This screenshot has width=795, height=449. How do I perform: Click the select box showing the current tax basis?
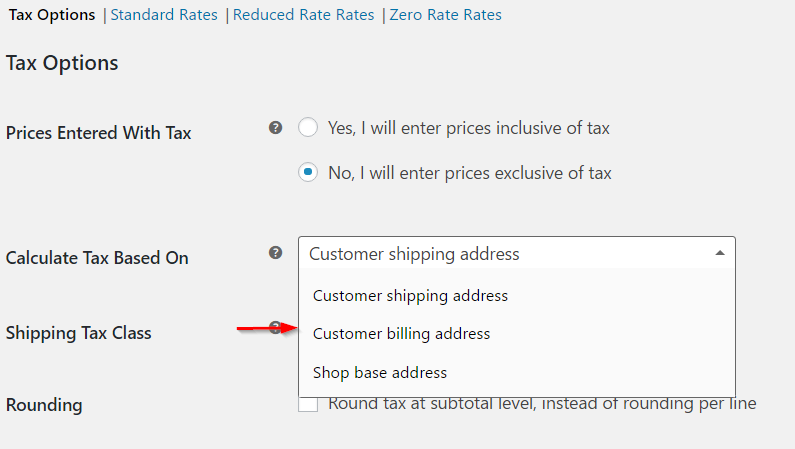pyautogui.click(x=500, y=254)
